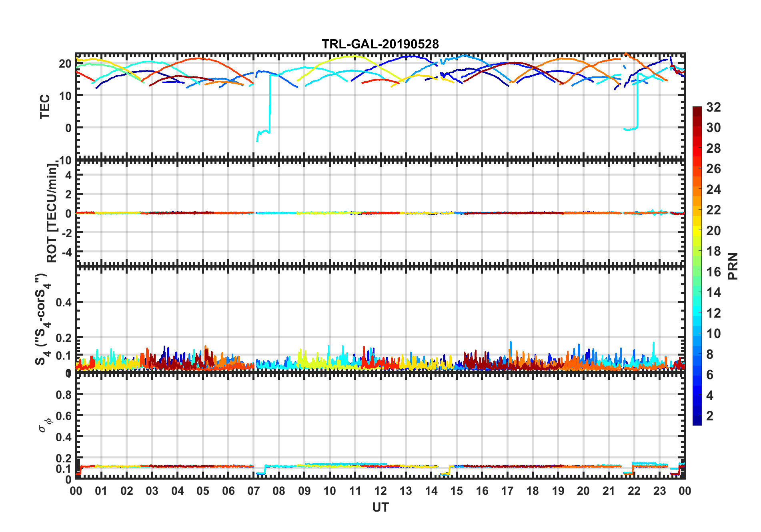Screen dimensions: 761x532
Task: Click x-axis tick label 15
Action: (457, 491)
